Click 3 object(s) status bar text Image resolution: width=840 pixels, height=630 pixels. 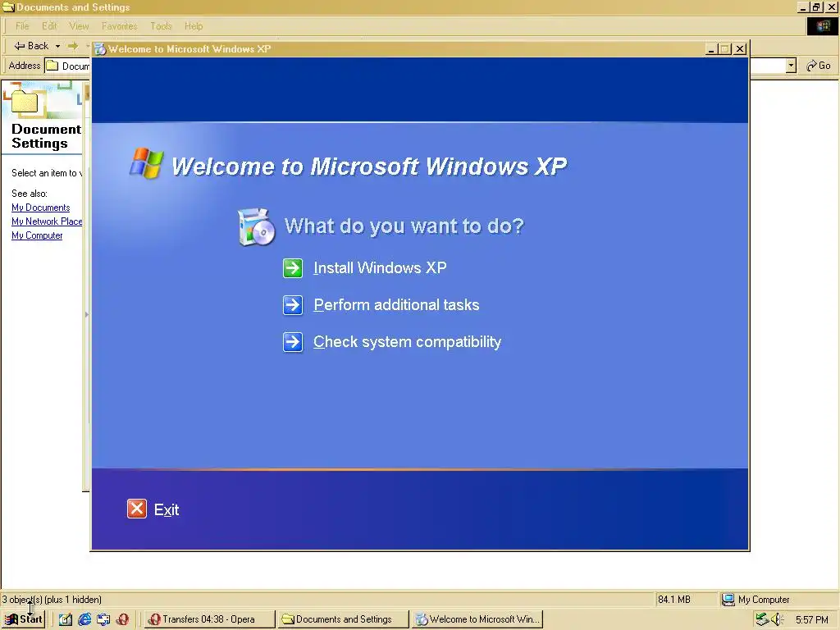click(x=52, y=600)
